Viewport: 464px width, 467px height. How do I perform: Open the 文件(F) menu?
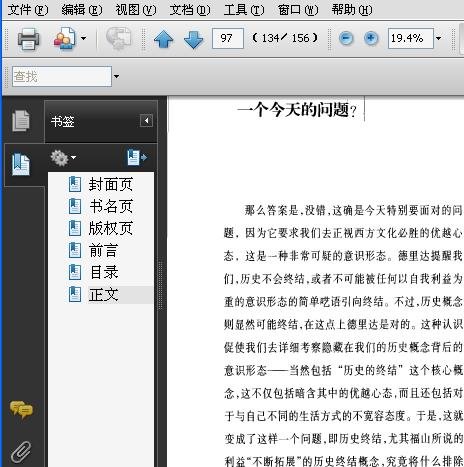[28, 10]
